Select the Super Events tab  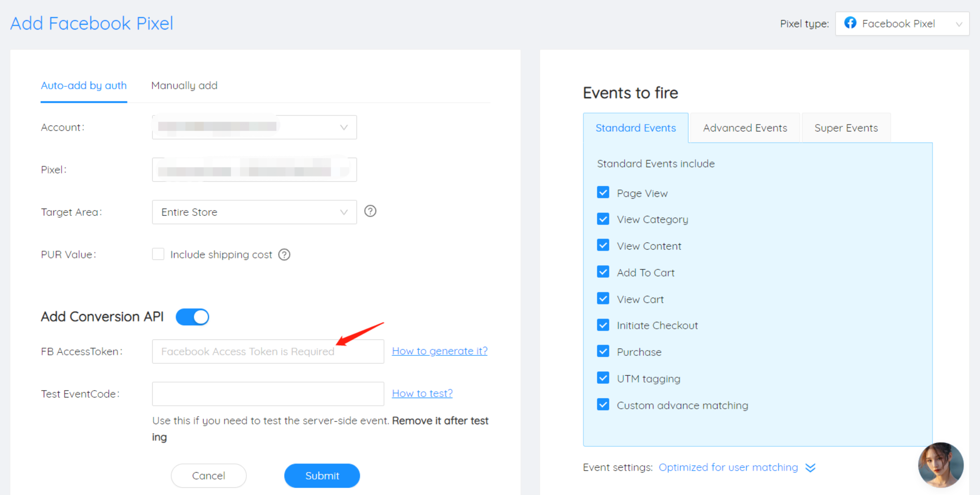coord(846,128)
